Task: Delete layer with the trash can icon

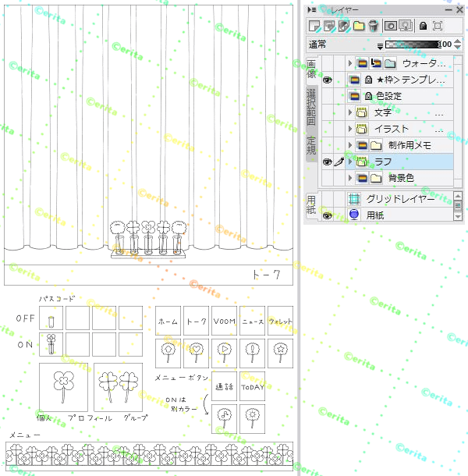Action: [x=374, y=26]
